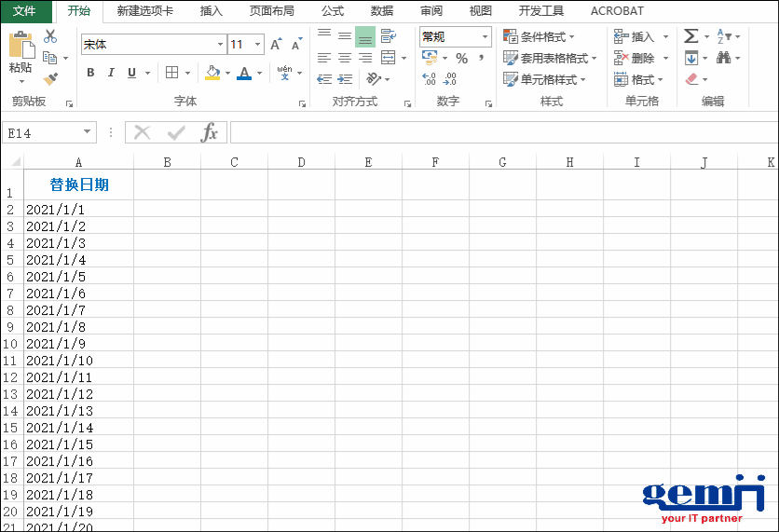Click the increase font size icon
This screenshot has height=532, width=779.
(276, 45)
